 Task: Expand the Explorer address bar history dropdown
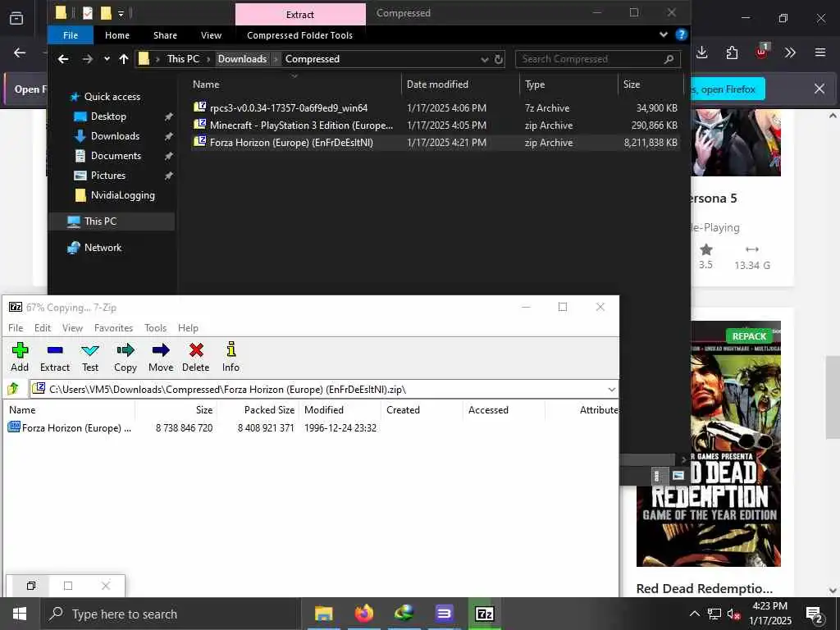coord(484,59)
